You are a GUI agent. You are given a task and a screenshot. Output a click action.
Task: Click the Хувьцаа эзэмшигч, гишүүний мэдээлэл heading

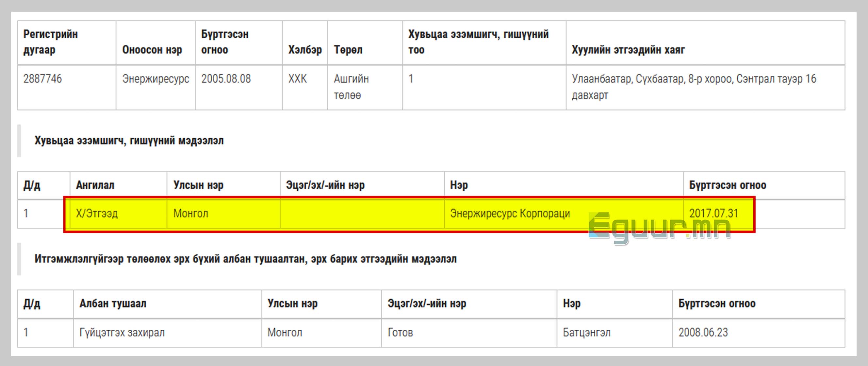129,140
